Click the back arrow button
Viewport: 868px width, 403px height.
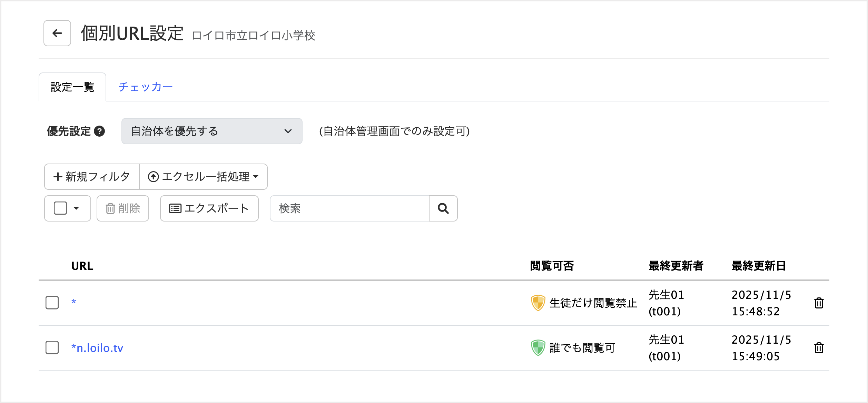tap(57, 33)
